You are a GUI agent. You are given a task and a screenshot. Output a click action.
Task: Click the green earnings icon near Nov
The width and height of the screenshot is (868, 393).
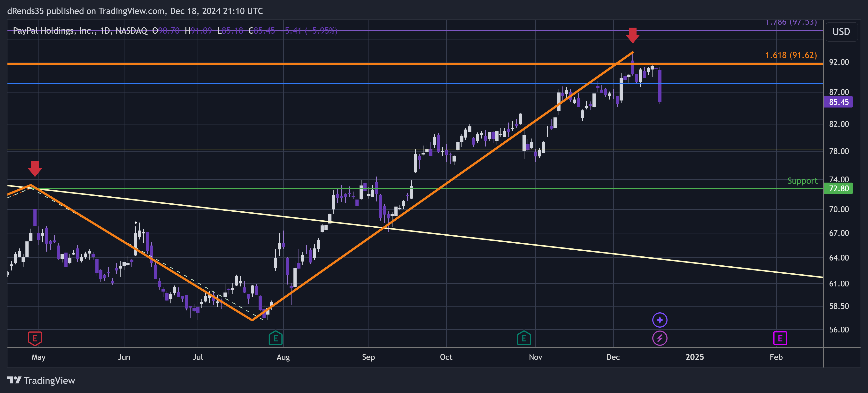click(x=524, y=338)
